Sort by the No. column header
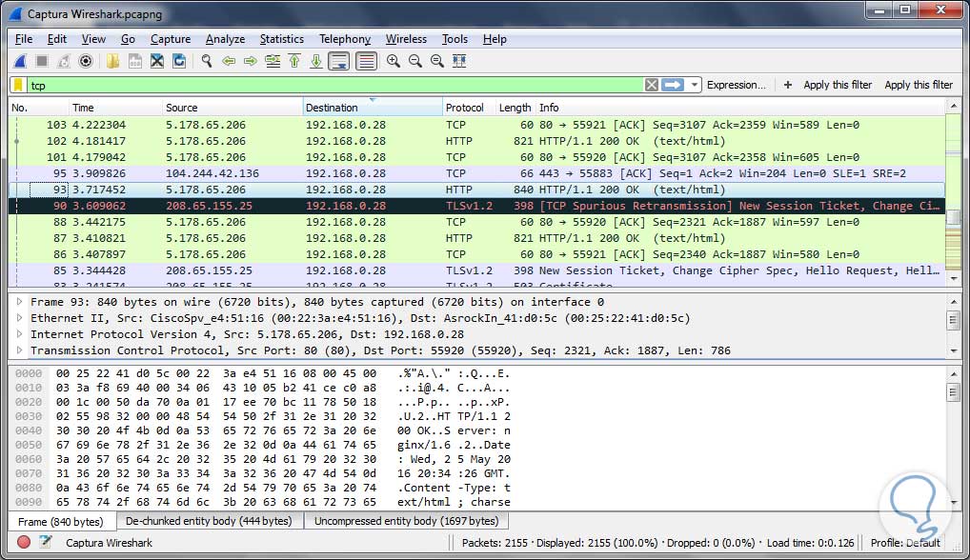970x560 pixels. tap(38, 108)
